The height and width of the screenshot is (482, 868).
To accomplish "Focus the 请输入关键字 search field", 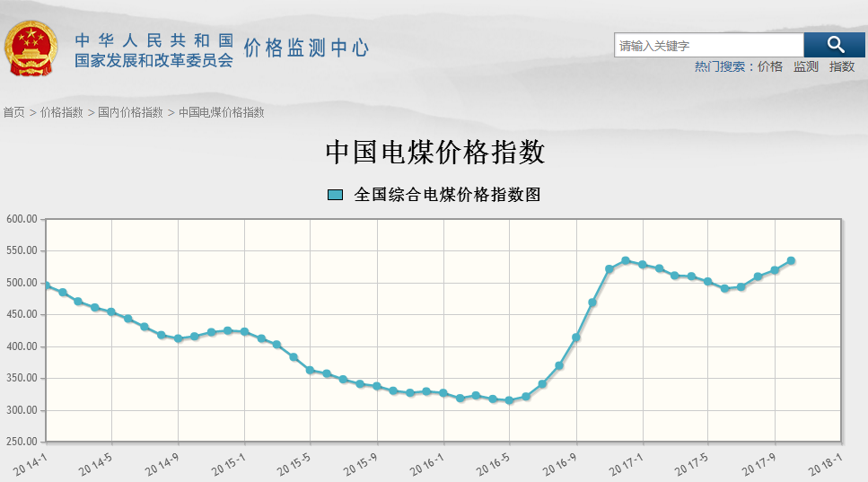I will (708, 46).
